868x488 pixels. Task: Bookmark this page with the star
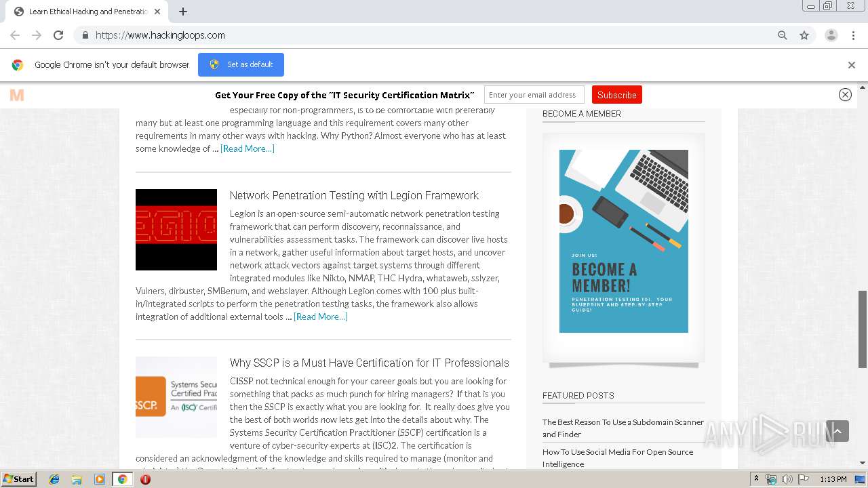(804, 35)
